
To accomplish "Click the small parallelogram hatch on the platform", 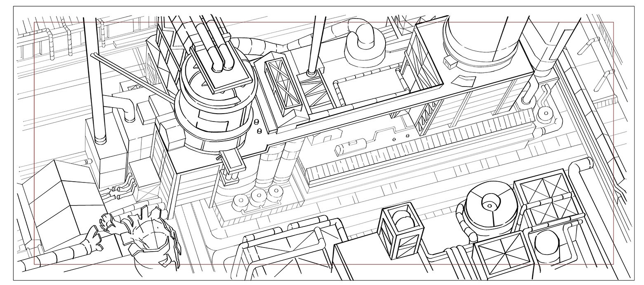I will [462, 79].
